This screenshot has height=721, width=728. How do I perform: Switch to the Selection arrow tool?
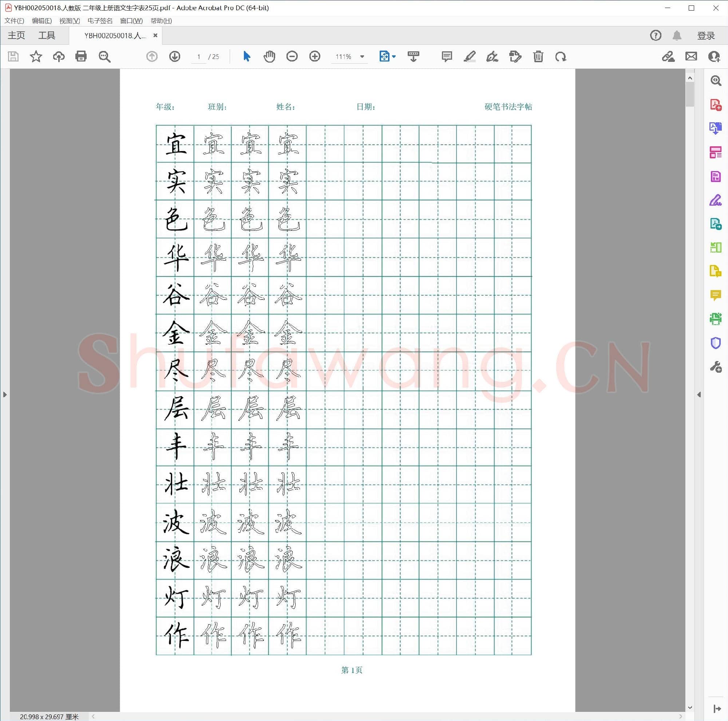[247, 56]
